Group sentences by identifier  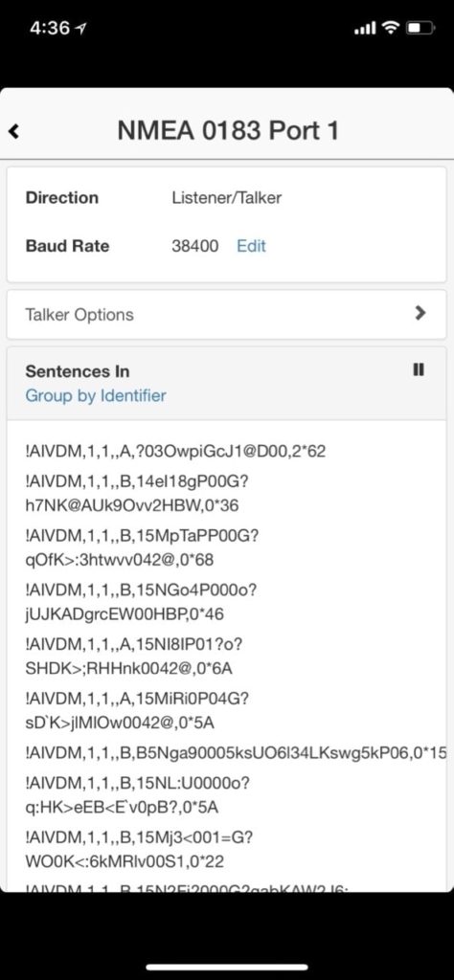(x=96, y=395)
